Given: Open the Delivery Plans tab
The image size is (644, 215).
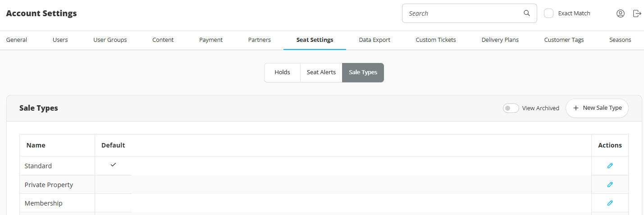Looking at the screenshot, I should pyautogui.click(x=500, y=40).
